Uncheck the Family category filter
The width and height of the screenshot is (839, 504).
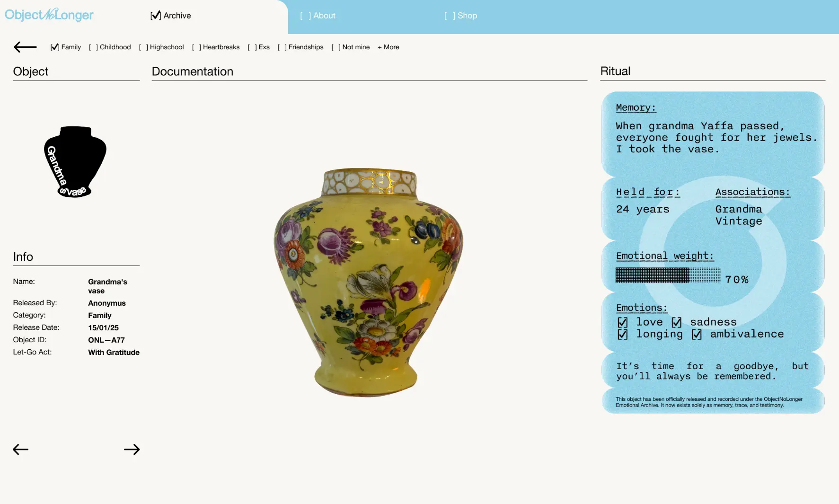click(x=55, y=47)
